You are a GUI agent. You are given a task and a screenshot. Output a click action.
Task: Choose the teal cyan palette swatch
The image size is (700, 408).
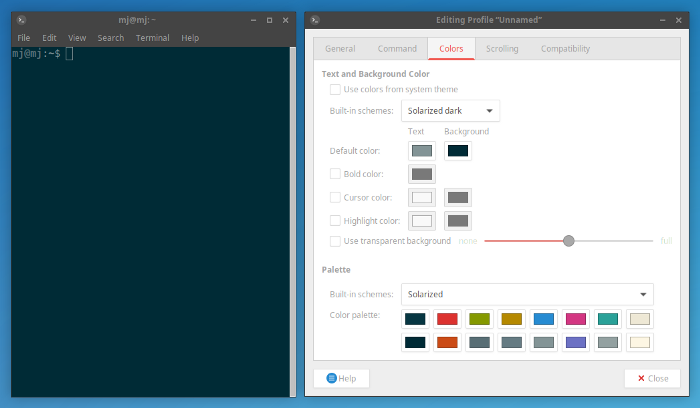[x=608, y=319]
